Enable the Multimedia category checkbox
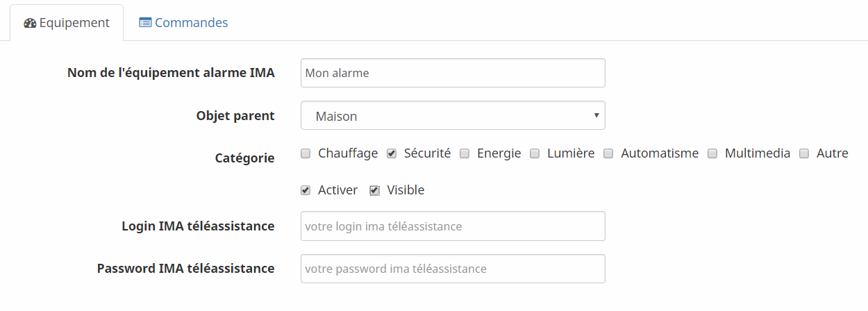The height and width of the screenshot is (311, 868). (x=712, y=153)
